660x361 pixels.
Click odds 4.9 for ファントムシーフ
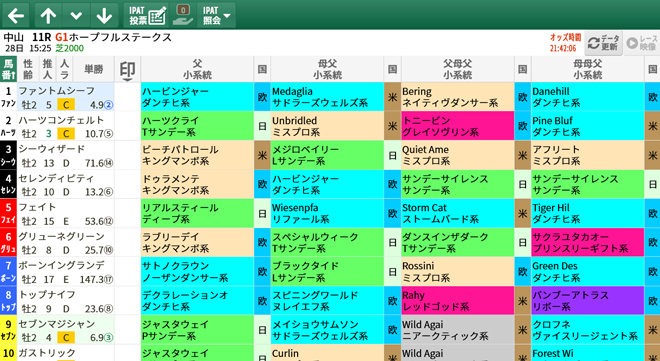click(x=98, y=104)
